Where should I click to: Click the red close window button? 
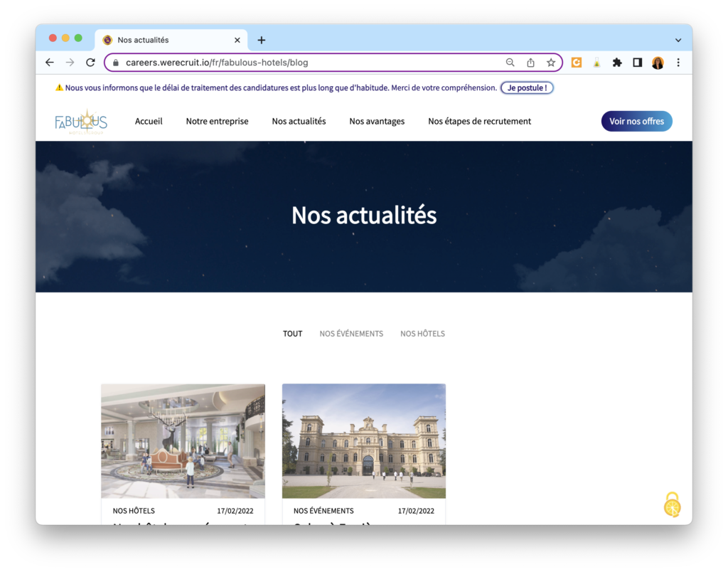tap(53, 38)
